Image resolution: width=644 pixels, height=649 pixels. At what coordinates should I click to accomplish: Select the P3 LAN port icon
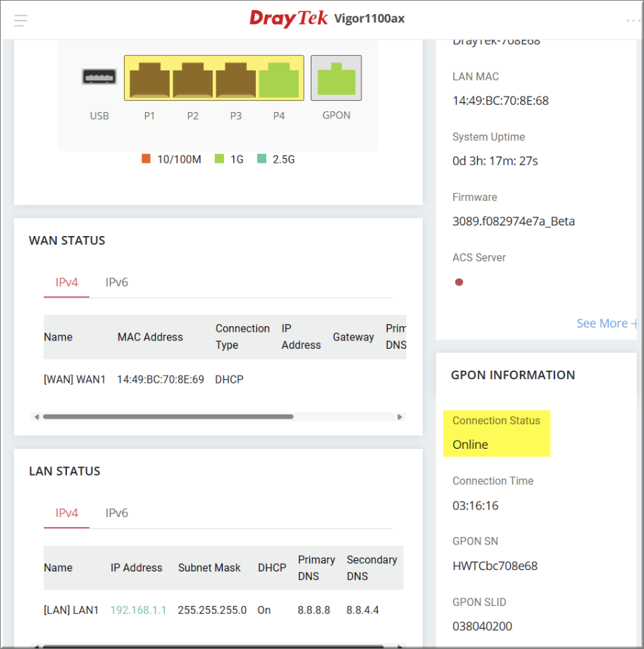coord(235,80)
